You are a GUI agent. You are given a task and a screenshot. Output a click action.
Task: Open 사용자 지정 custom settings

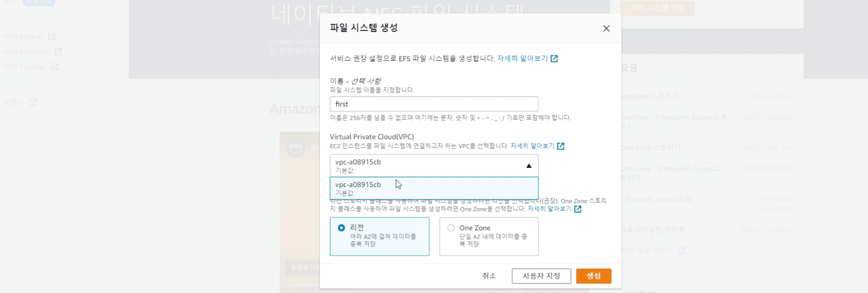click(541, 276)
